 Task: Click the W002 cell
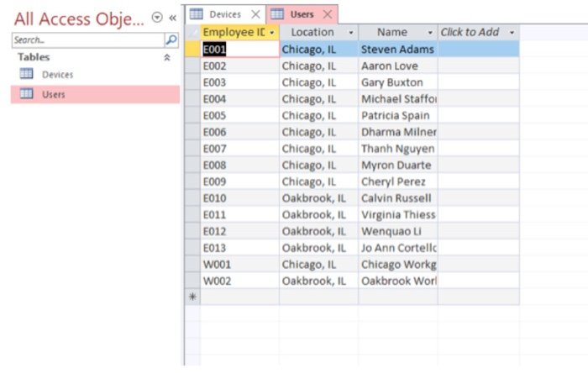pyautogui.click(x=240, y=281)
